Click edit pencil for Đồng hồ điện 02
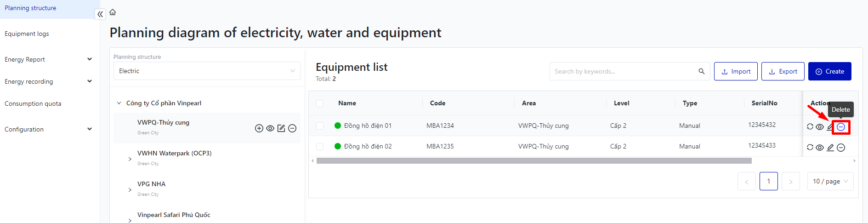 830,148
